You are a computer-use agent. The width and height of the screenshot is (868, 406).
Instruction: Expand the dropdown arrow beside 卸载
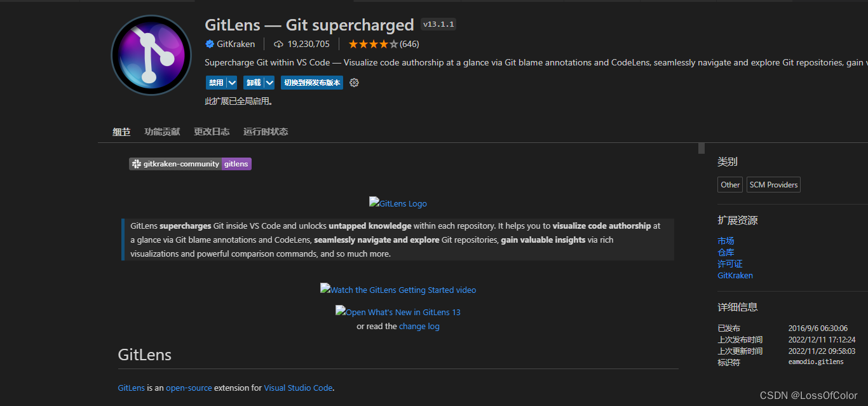pyautogui.click(x=269, y=83)
